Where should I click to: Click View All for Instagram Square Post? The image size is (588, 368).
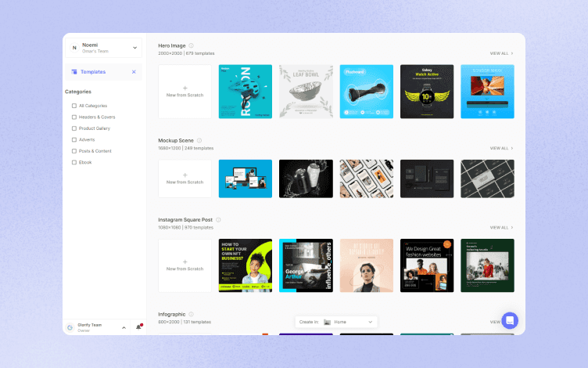(501, 228)
